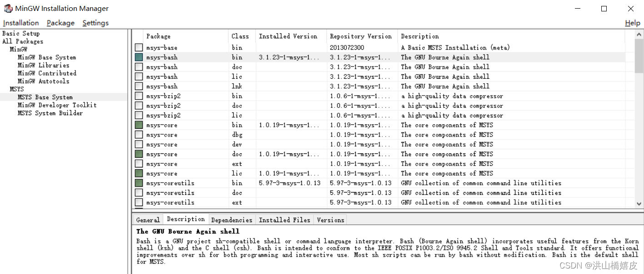Mark the msys-core dbg package checkbox

(x=139, y=135)
